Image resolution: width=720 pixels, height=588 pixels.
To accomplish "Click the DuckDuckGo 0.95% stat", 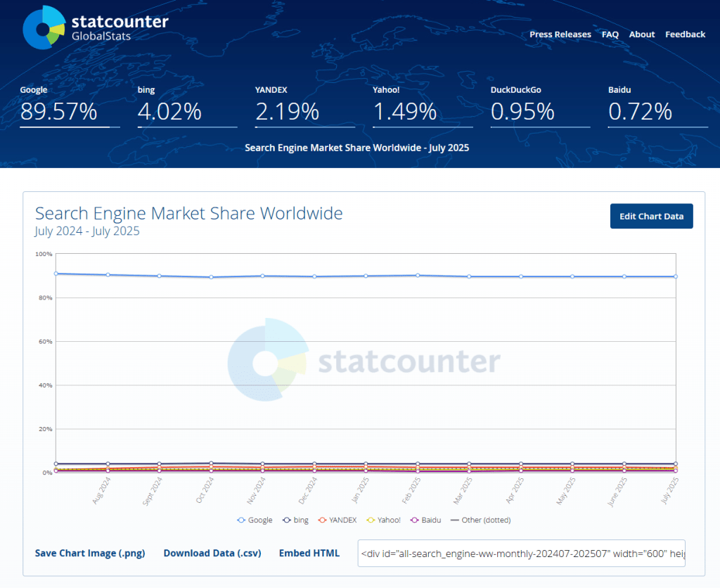I will point(541,106).
